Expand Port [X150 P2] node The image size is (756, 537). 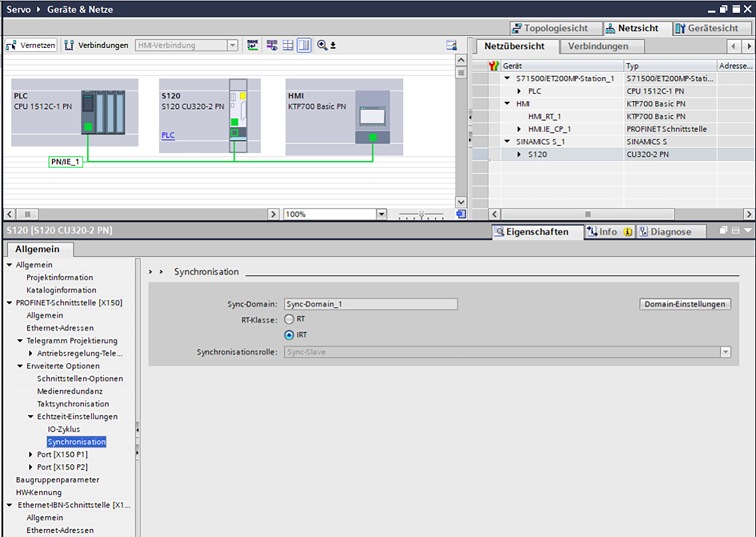(31, 467)
